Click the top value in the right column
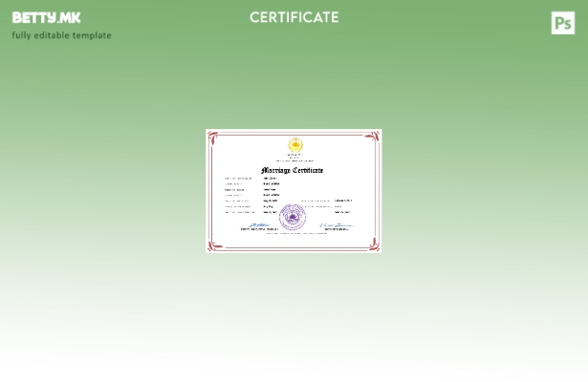 click(x=342, y=201)
